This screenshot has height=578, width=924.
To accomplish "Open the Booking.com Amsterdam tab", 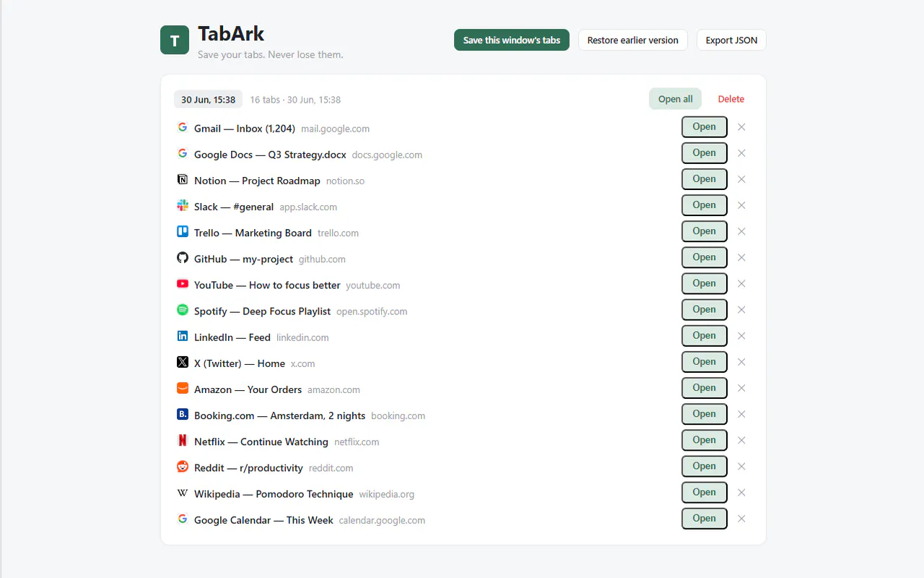I will click(705, 414).
